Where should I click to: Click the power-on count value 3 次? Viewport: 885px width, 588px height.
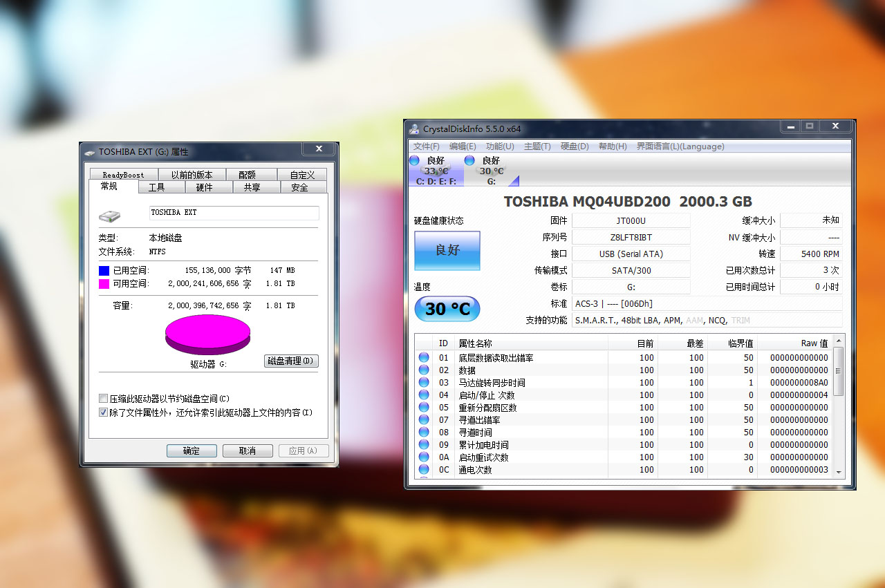pyautogui.click(x=811, y=270)
